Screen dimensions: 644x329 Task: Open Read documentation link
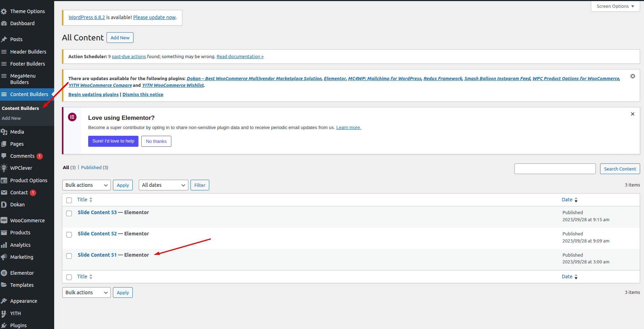pos(240,57)
